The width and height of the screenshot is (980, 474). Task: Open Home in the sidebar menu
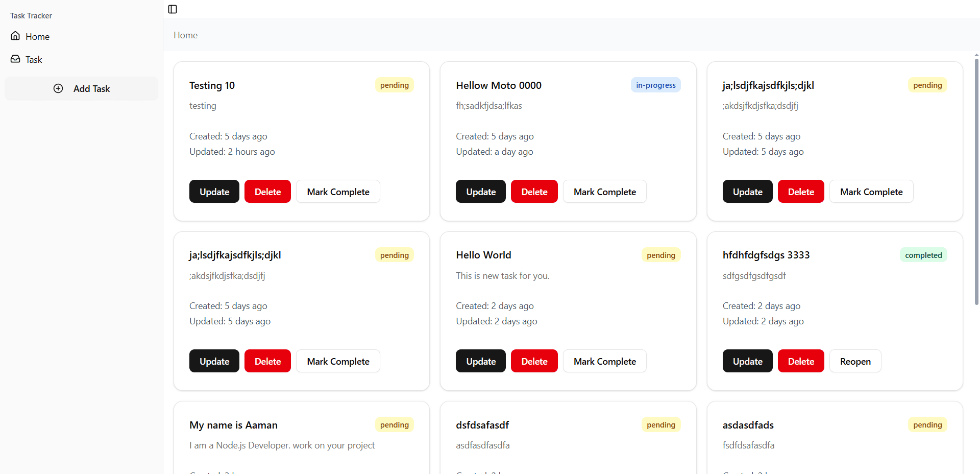pos(82,36)
